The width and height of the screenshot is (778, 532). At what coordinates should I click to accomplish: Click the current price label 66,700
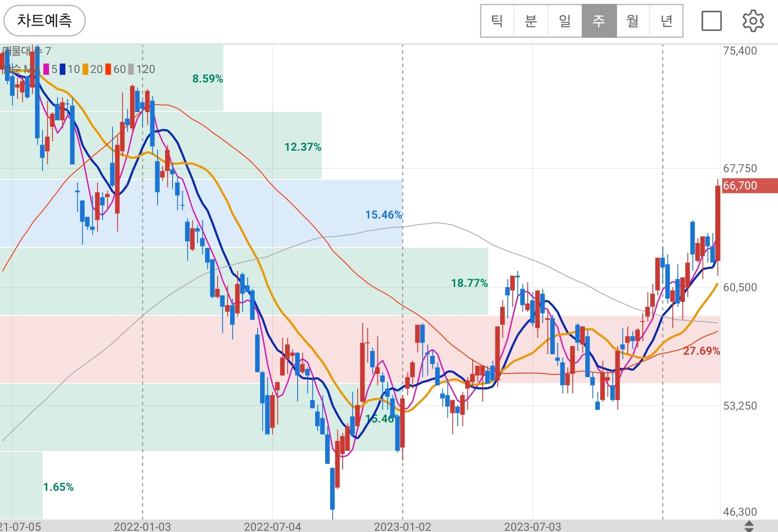click(750, 185)
